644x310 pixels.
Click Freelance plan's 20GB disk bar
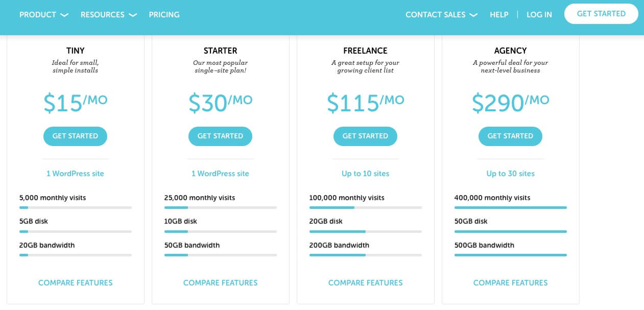point(365,231)
